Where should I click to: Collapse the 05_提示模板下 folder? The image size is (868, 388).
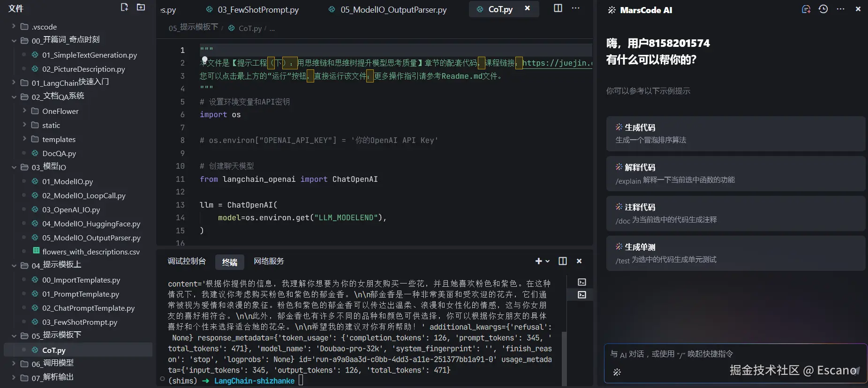[14, 336]
